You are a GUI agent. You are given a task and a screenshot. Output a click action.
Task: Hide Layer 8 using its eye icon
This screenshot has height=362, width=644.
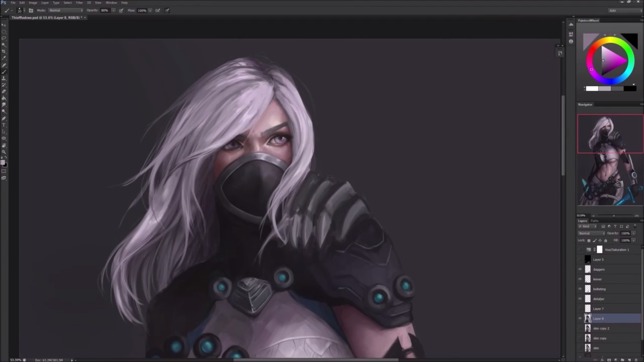(x=580, y=318)
